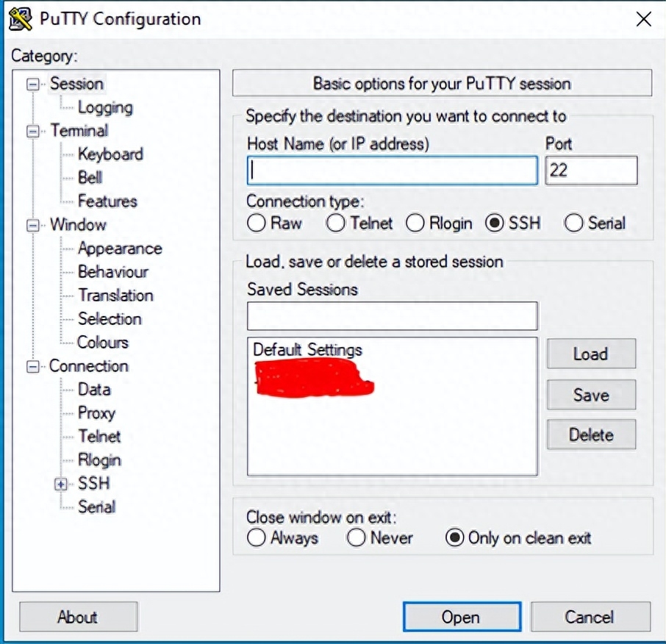Click the Open button
Viewport: 666px width, 644px height.
point(462,617)
